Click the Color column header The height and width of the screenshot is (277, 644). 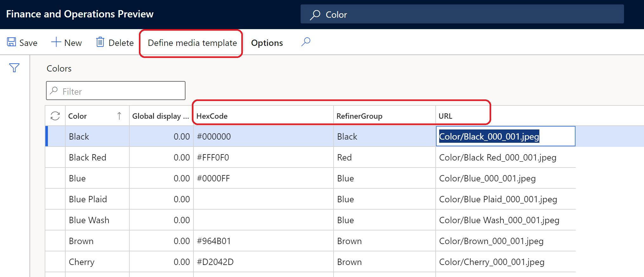click(97, 116)
